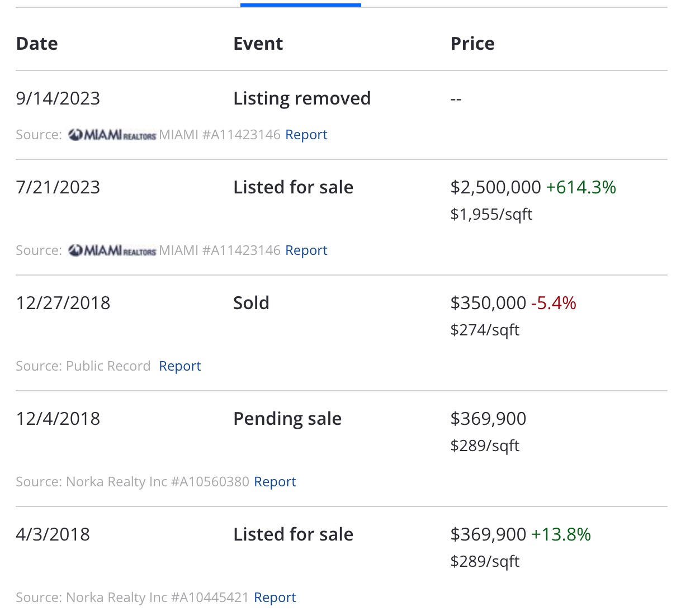The height and width of the screenshot is (616, 681).
Task: Click Report beside Norka Realty #A10445421
Action: pos(275,598)
